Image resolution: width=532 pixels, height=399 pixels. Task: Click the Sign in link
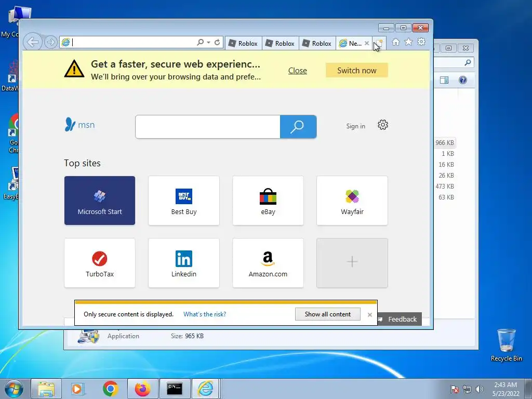(355, 126)
